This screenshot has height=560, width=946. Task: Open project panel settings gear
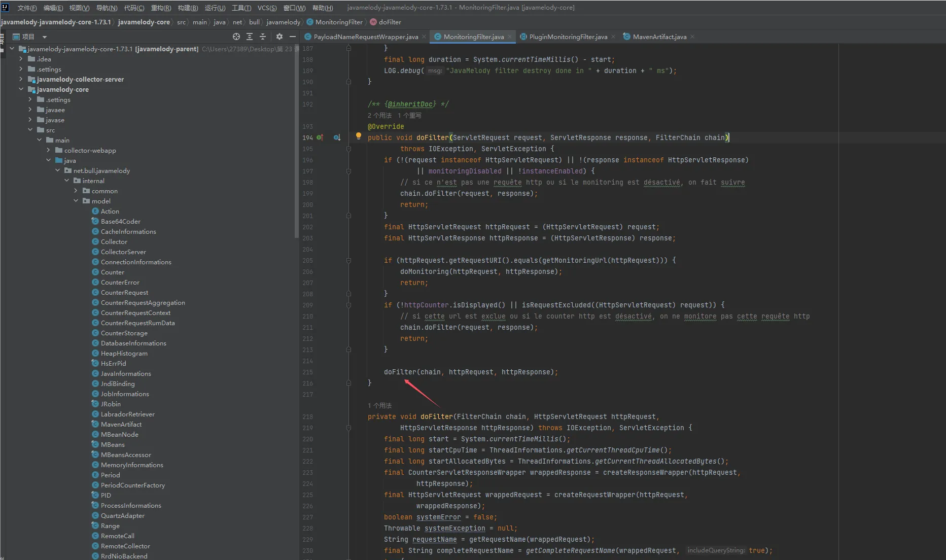279,37
